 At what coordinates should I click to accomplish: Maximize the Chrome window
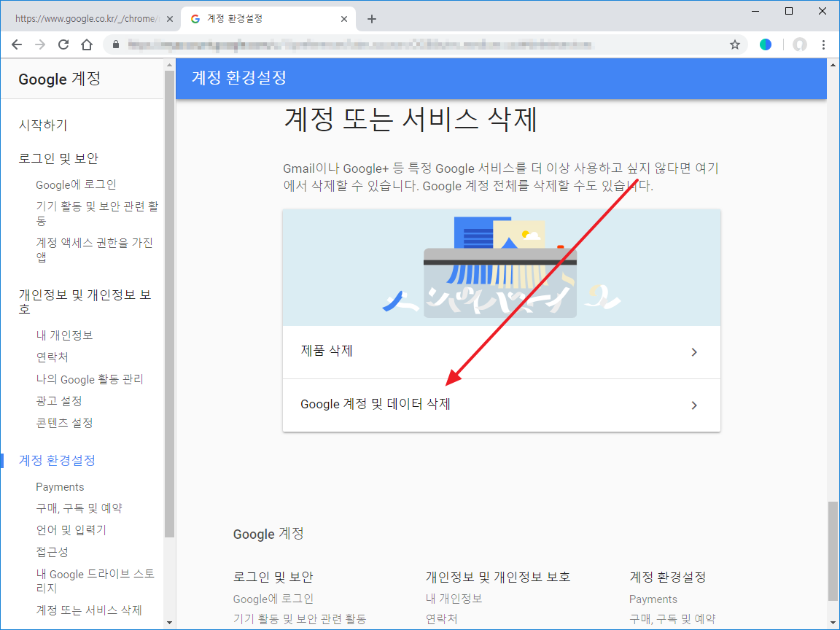coord(788,11)
